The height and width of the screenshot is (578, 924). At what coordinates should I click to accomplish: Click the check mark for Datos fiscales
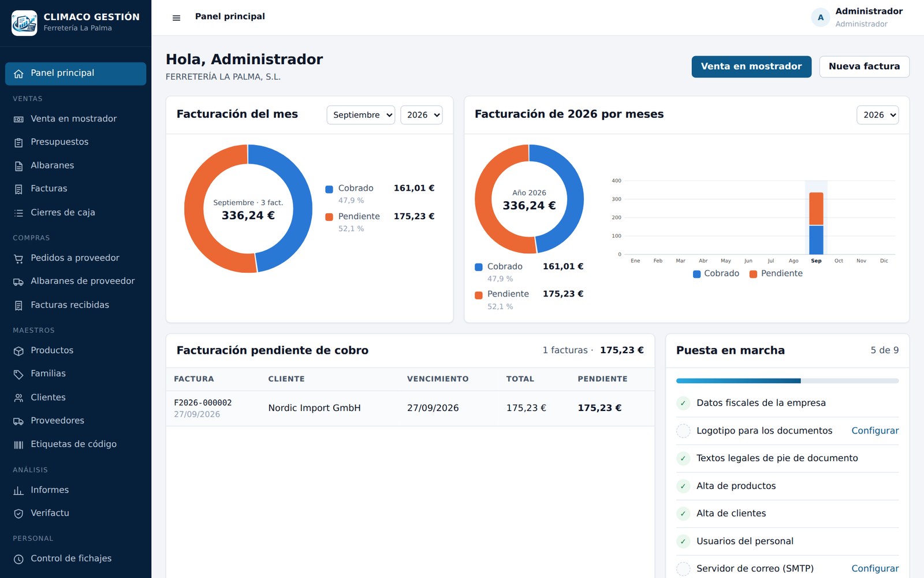click(x=683, y=403)
